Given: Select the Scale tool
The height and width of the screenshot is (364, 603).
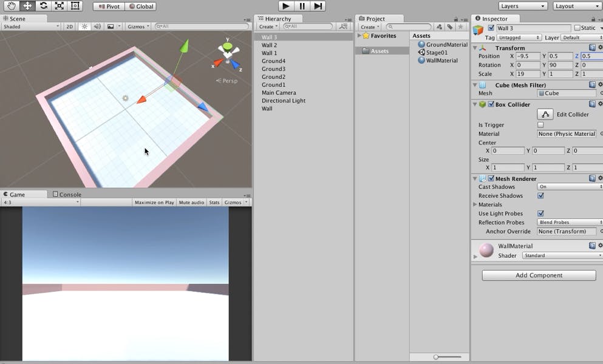Looking at the screenshot, I should click(60, 6).
